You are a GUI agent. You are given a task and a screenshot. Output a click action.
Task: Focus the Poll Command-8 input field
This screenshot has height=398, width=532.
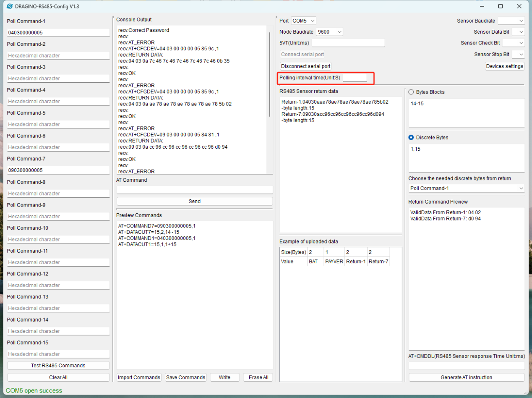(x=58, y=194)
